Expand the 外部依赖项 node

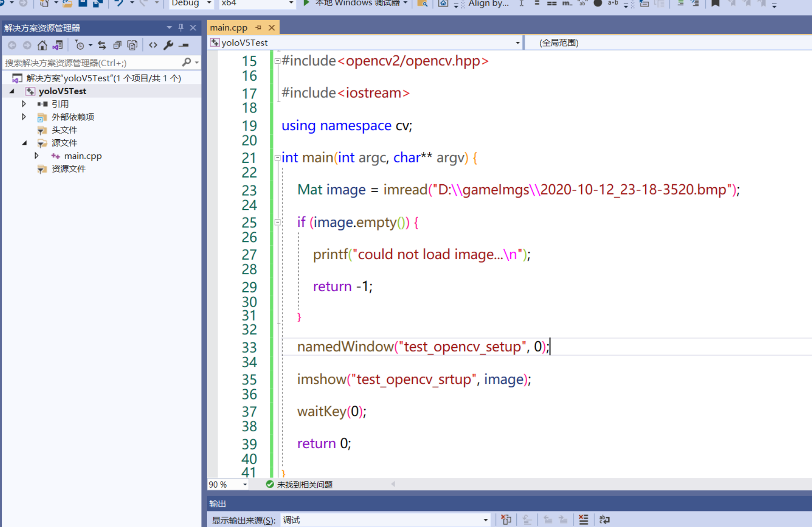click(x=24, y=117)
